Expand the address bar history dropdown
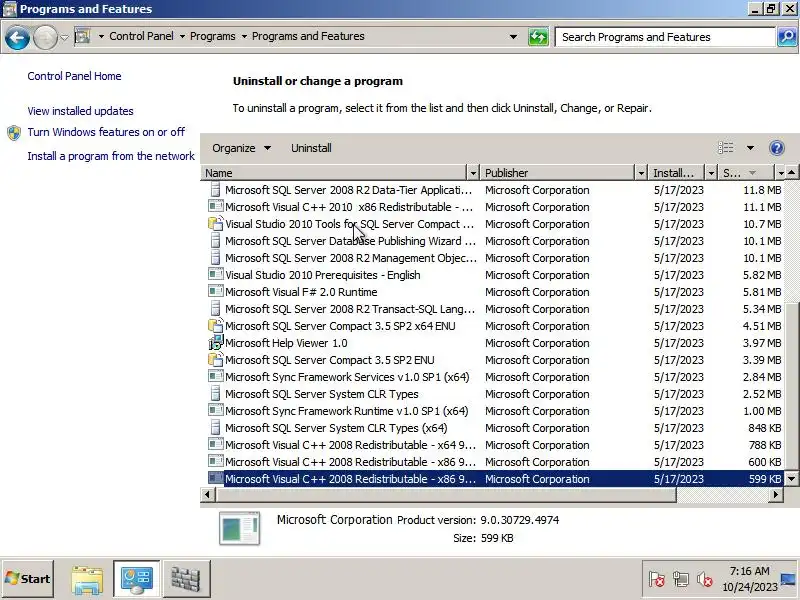Viewport: 800px width, 600px height. point(513,37)
